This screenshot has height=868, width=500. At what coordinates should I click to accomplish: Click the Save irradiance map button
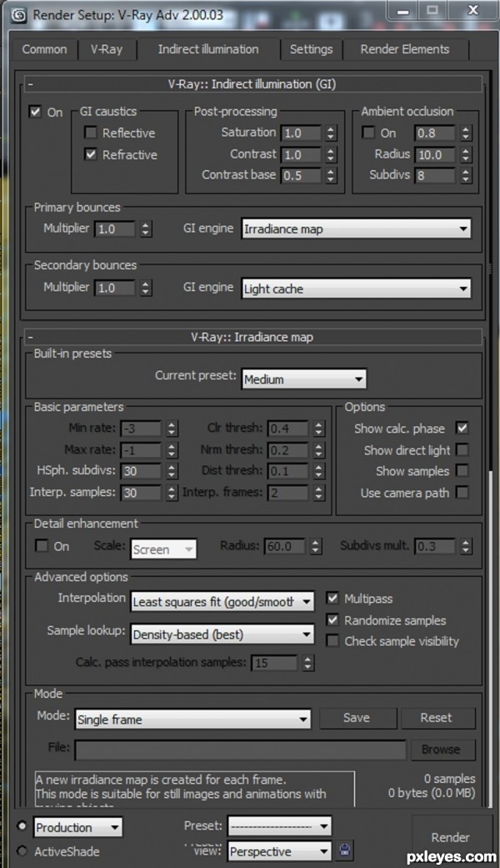click(357, 718)
